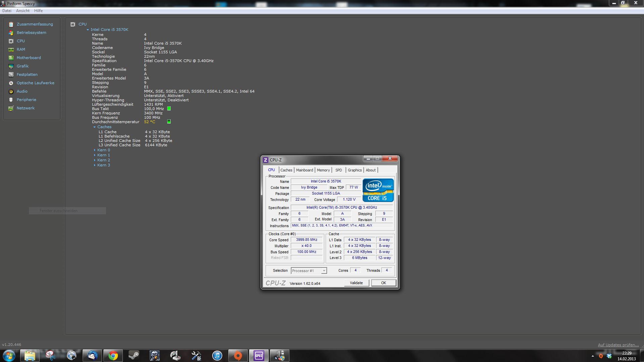Open the Festplatten hard drive icon

(11, 74)
